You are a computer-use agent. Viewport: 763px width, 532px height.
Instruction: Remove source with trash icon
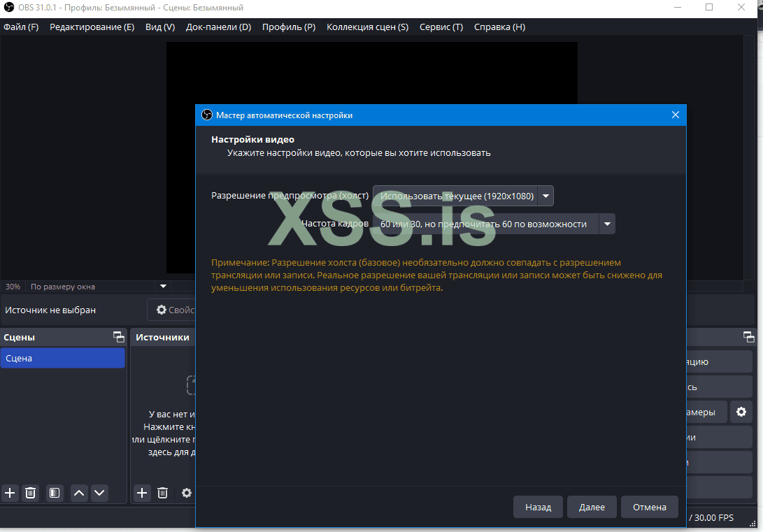(162, 493)
